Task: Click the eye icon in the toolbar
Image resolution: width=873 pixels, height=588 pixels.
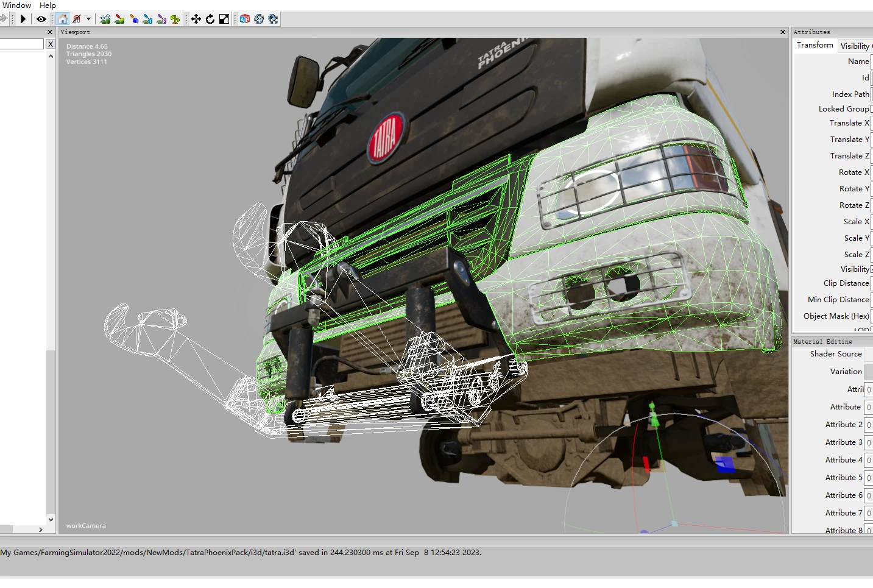Action: (41, 19)
